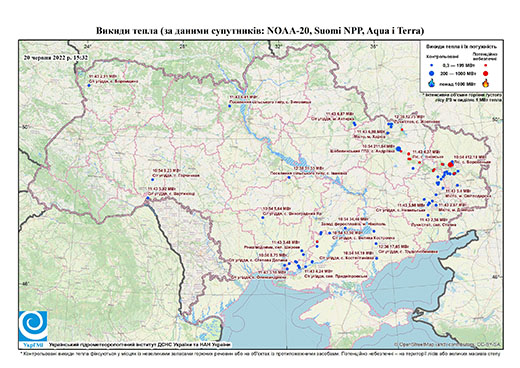Select the blue flame legend icon
Image resolution: width=520 pixels, height=368 pixels.
[x=432, y=83]
